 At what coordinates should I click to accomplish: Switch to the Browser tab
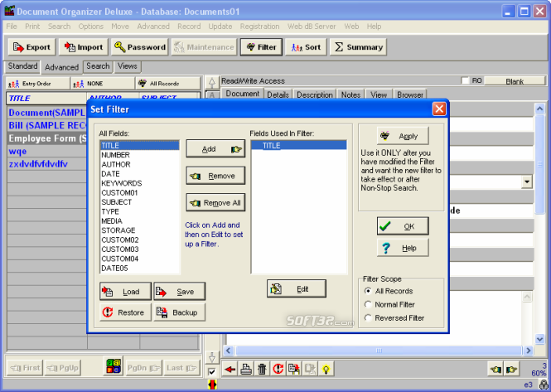pyautogui.click(x=410, y=95)
